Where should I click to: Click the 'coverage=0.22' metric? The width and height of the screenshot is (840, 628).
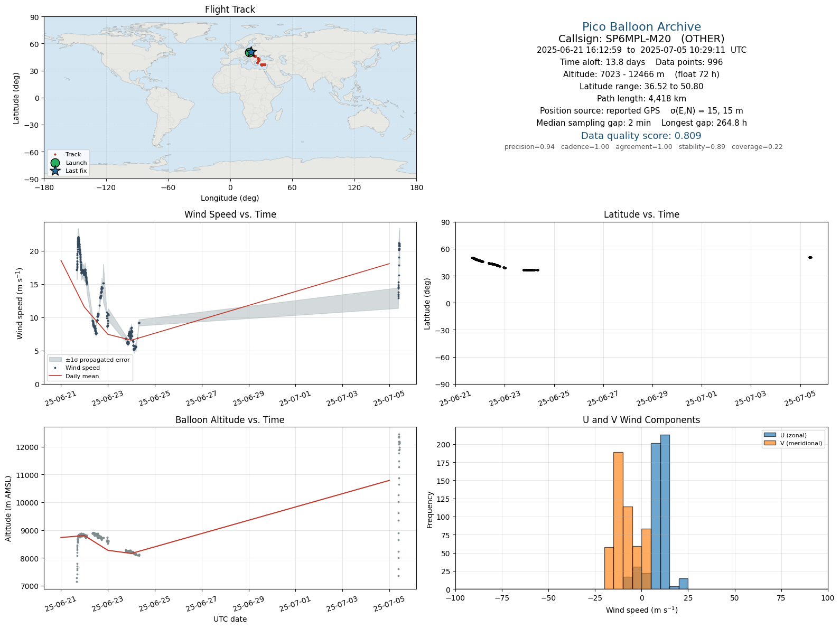coord(757,147)
